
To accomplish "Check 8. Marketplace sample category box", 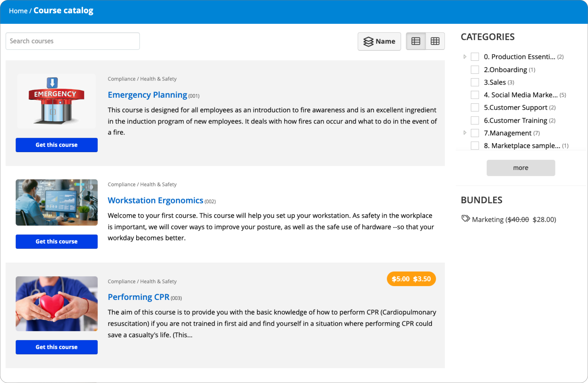I will coord(475,145).
